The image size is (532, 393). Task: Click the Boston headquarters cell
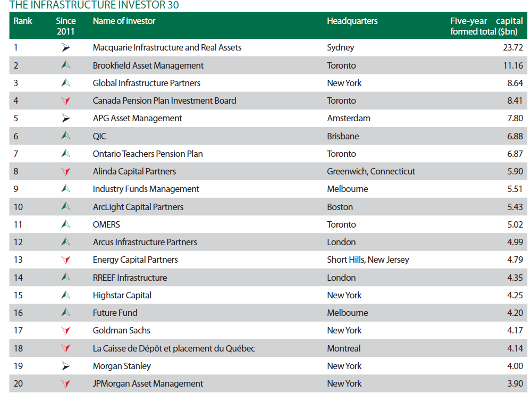(x=340, y=207)
